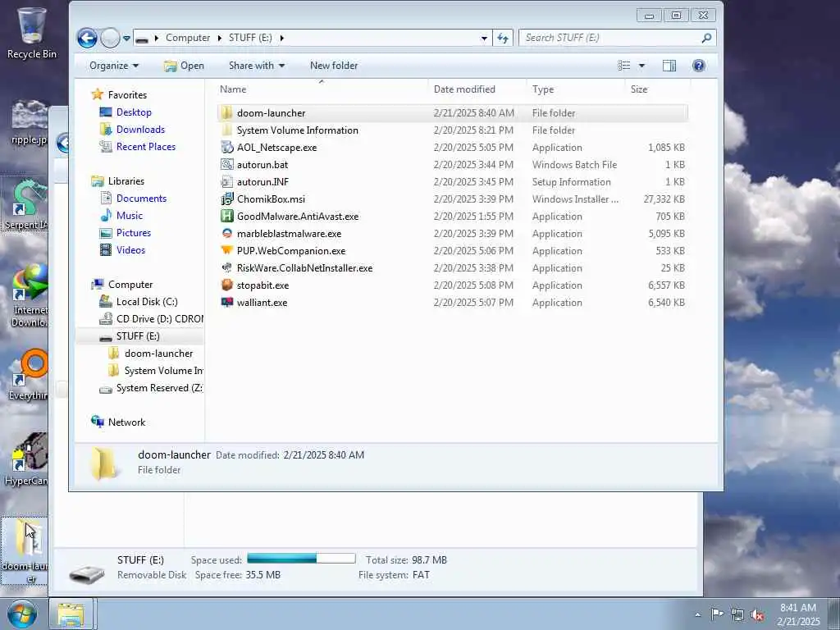Select the AOL_Netscape.exe file icon
The width and height of the screenshot is (840, 630).
(226, 148)
